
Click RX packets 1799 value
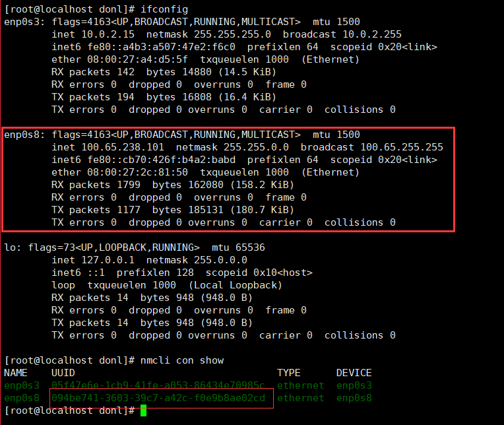coord(129,185)
